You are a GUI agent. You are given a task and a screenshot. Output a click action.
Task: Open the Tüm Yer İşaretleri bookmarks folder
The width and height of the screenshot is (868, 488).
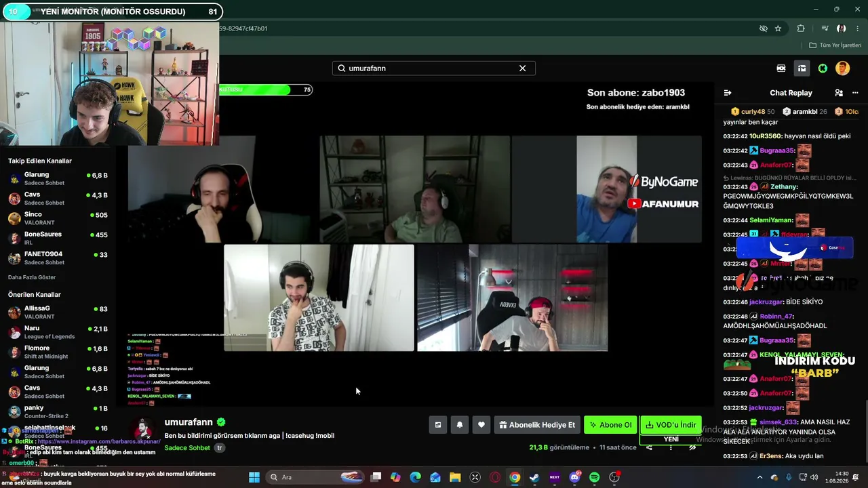835,45
